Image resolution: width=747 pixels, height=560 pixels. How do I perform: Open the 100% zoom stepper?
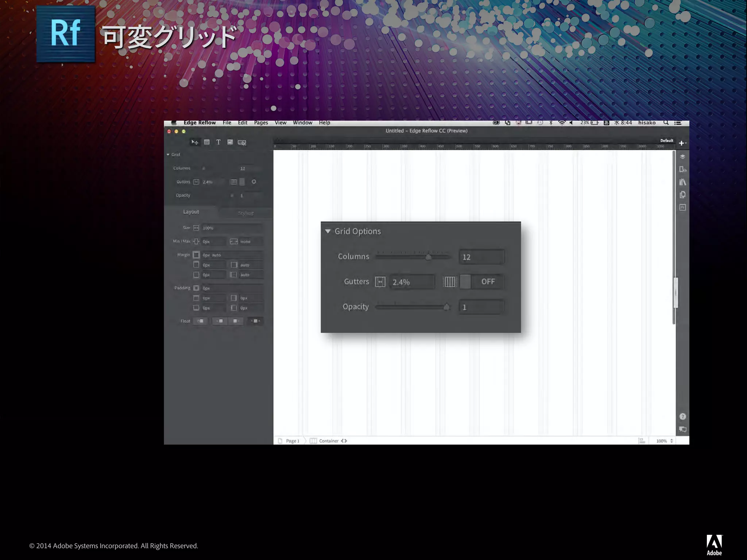671,441
